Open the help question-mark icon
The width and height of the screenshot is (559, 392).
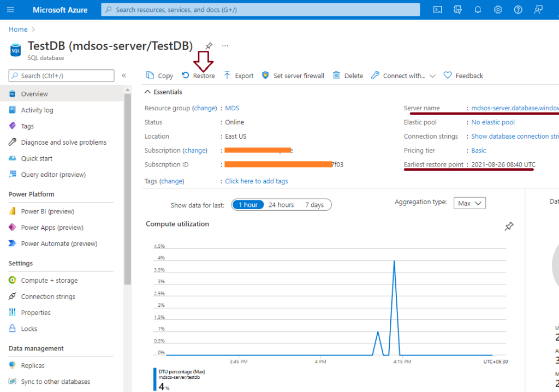pos(518,9)
